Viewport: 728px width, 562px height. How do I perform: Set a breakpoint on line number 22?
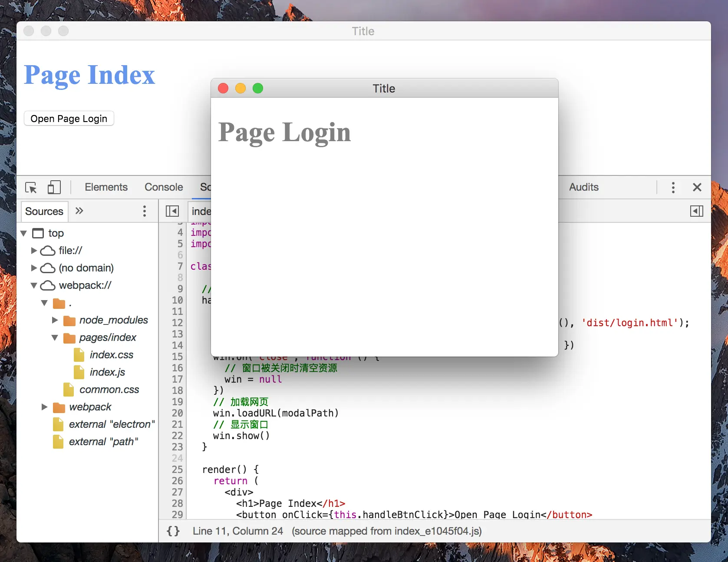pyautogui.click(x=178, y=436)
